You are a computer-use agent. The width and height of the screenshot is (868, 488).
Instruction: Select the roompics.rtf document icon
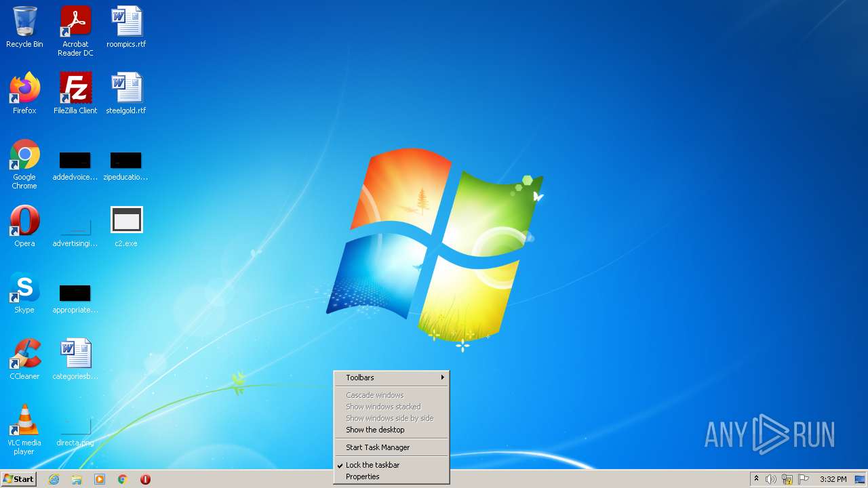click(x=126, y=27)
